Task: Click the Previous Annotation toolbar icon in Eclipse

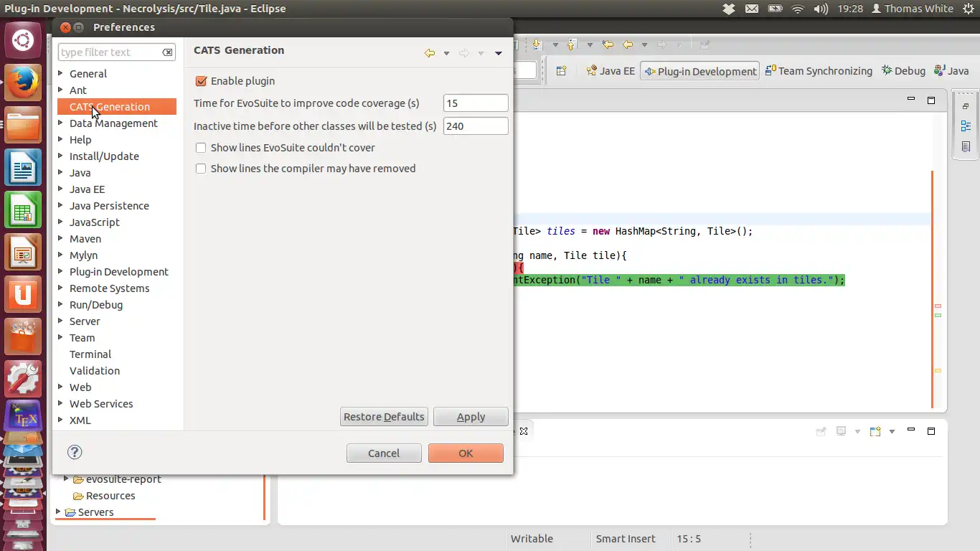Action: tap(573, 44)
